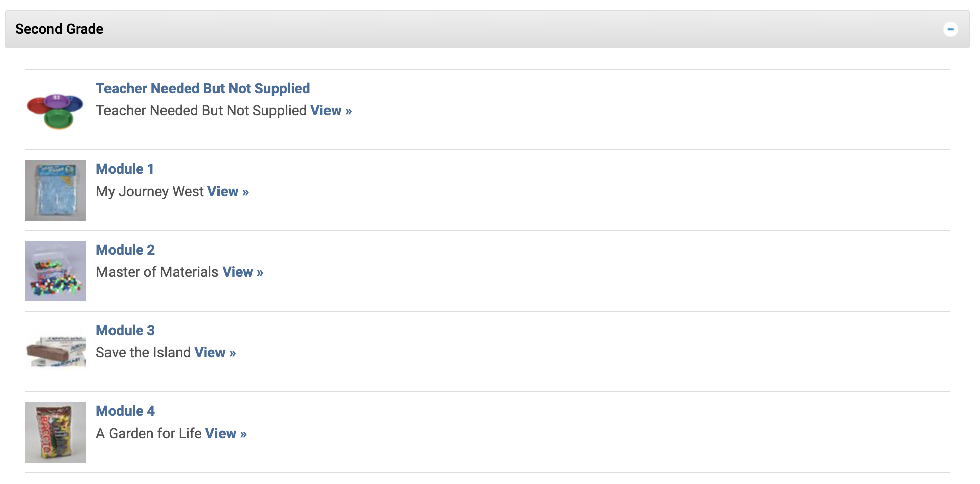Open A Garden for Life View link
Screen dimensions: 980x484
tap(225, 433)
